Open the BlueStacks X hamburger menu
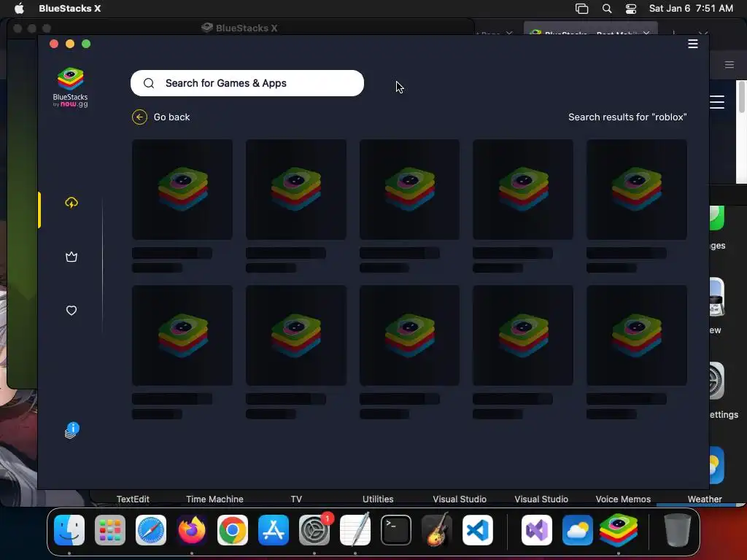The image size is (747, 560). (693, 44)
